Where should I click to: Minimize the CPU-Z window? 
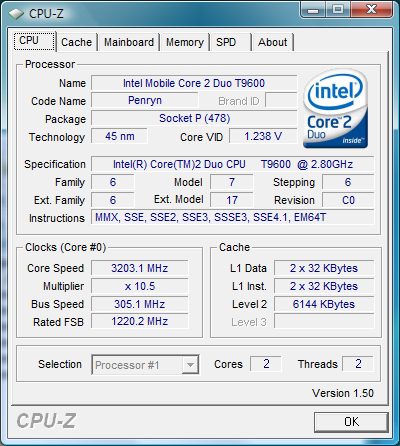click(313, 9)
